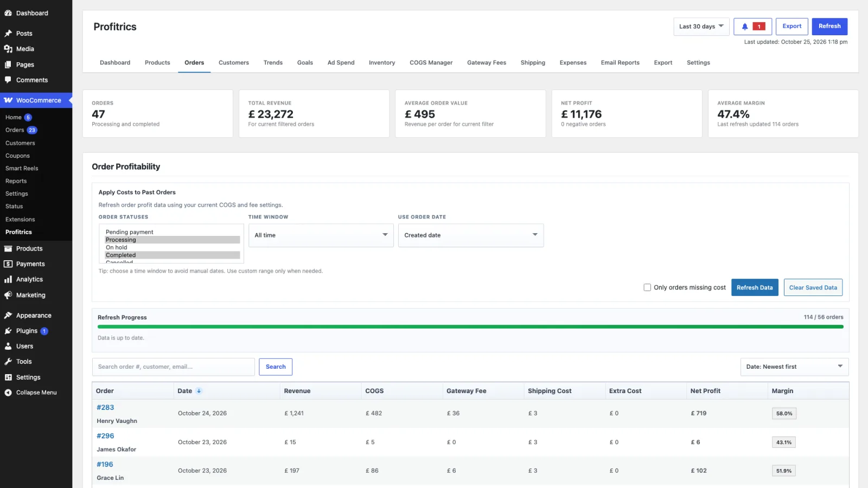
Task: Click the Clear Saved Data button
Action: 813,287
